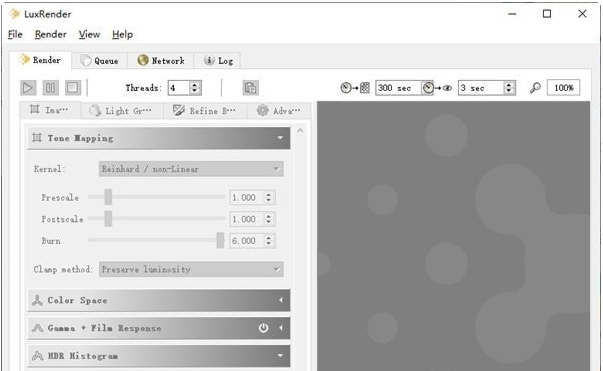This screenshot has height=371, width=603.
Task: Click the Prescale slider handle
Action: (x=108, y=197)
